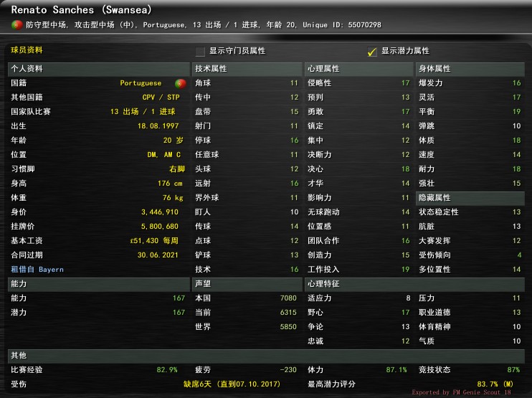This screenshot has width=532, height=398.
Task: Enable the 显示守门员属性 checkbox
Action: click(200, 52)
